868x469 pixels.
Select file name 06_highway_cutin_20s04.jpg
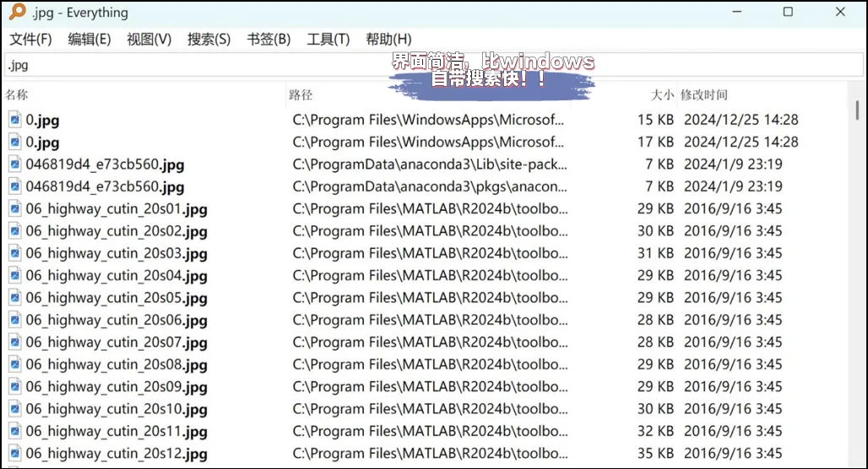(x=117, y=276)
